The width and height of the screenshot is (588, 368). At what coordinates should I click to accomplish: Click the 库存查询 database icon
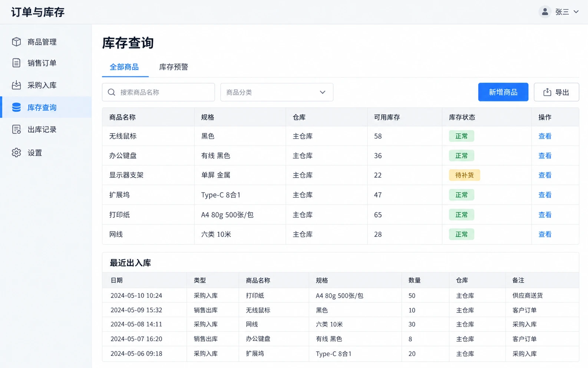click(16, 107)
